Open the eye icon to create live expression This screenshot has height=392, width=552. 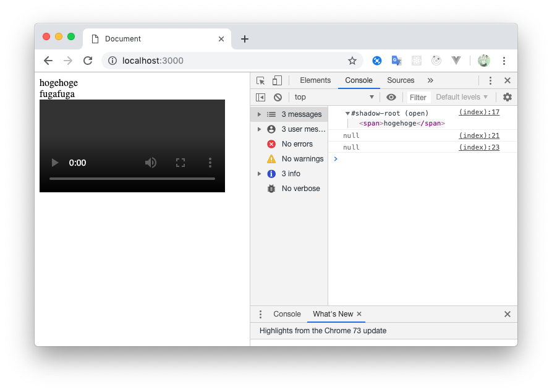pyautogui.click(x=391, y=97)
